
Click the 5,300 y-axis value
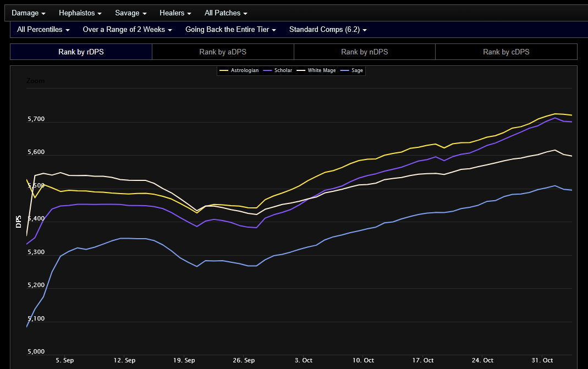pos(36,252)
